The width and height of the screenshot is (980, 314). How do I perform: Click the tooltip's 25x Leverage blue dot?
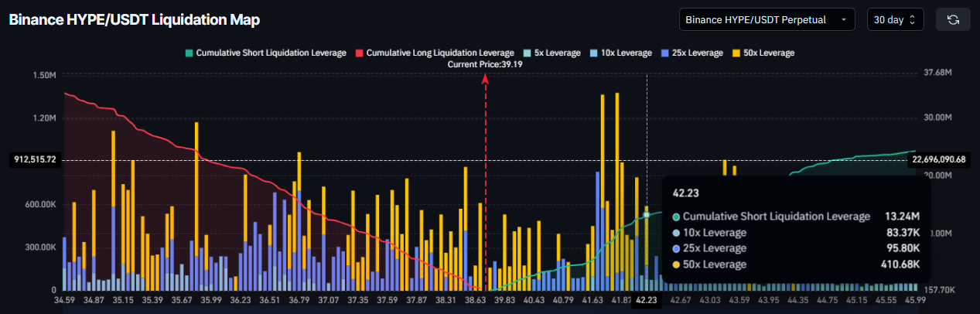pyautogui.click(x=677, y=248)
